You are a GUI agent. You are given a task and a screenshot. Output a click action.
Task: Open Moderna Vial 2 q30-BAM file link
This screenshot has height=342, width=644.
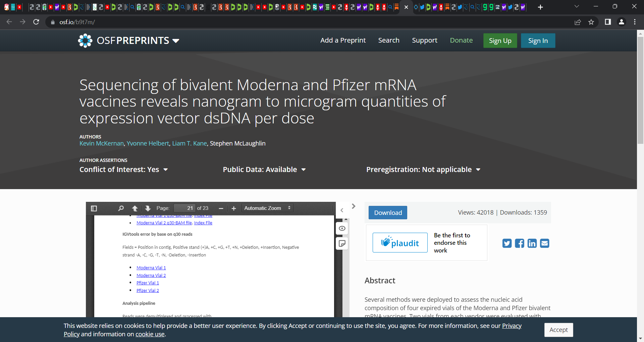click(164, 223)
